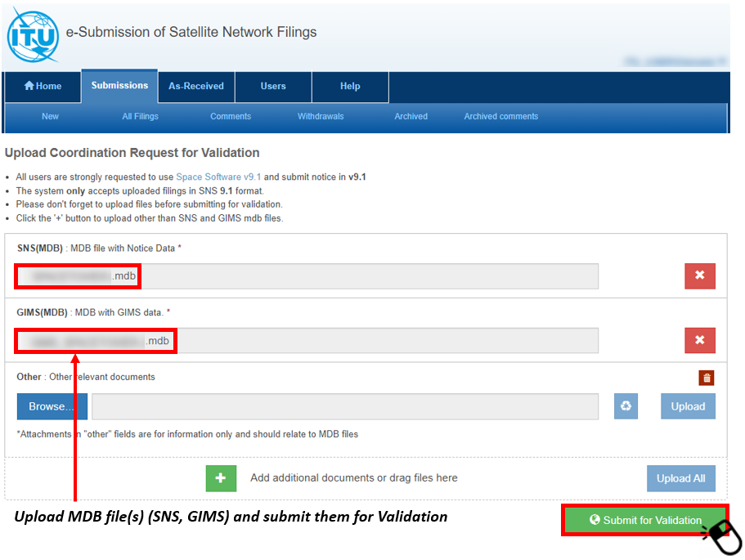Submit the filings for Validation
Screen dimensions: 745x560
[x=646, y=520]
